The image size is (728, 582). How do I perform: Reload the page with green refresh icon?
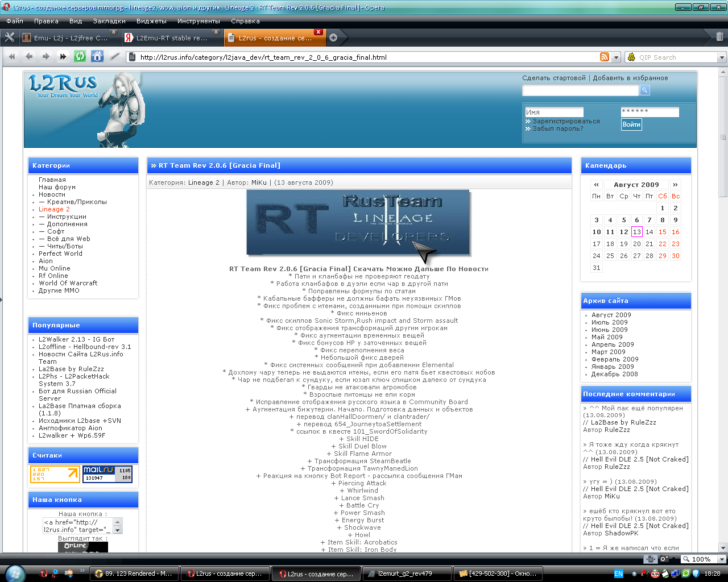80,56
